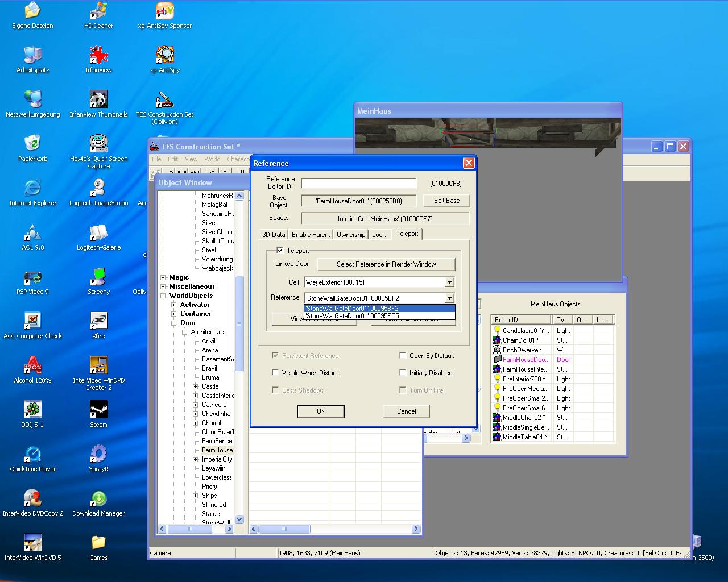
Task: Open Logitech-Galerie desktop icon
Action: 98,237
